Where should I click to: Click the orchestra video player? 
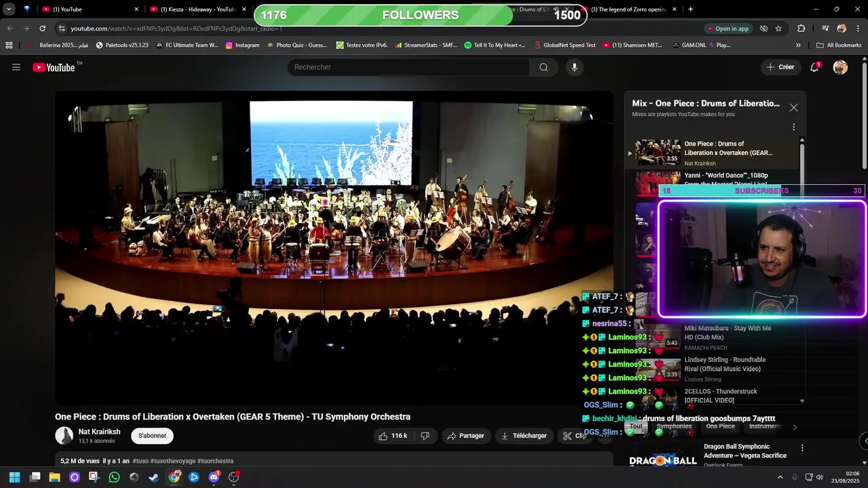pos(334,248)
